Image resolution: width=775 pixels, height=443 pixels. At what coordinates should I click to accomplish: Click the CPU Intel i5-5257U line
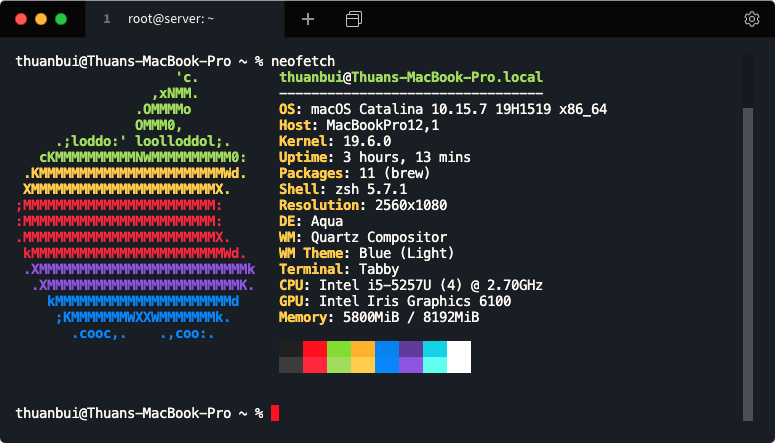tap(411, 285)
